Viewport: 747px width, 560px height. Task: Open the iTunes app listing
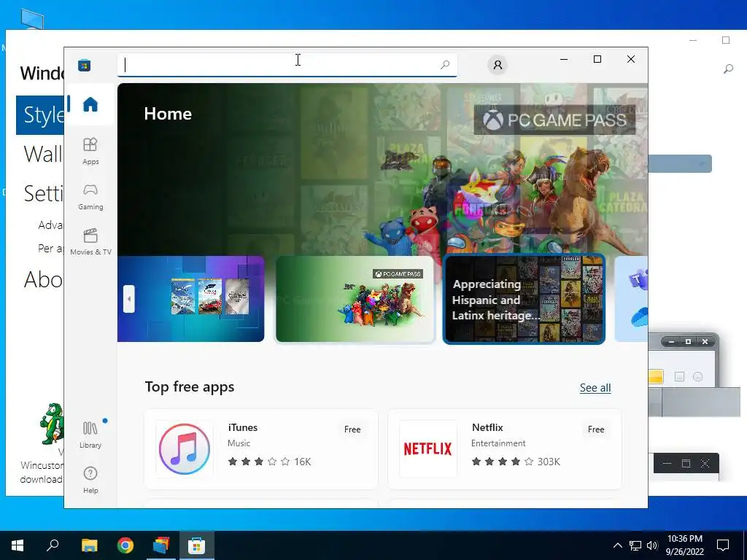261,449
